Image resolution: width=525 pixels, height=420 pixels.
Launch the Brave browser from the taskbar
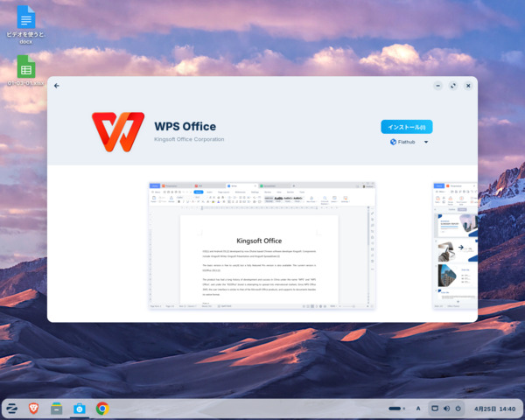(33, 409)
